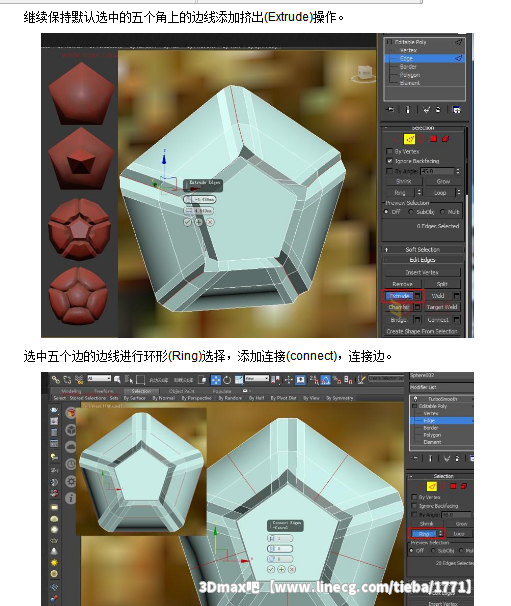Screen dimensions: 511x606
Task: Open By Symmetry ribbon panel
Action: (x=340, y=398)
